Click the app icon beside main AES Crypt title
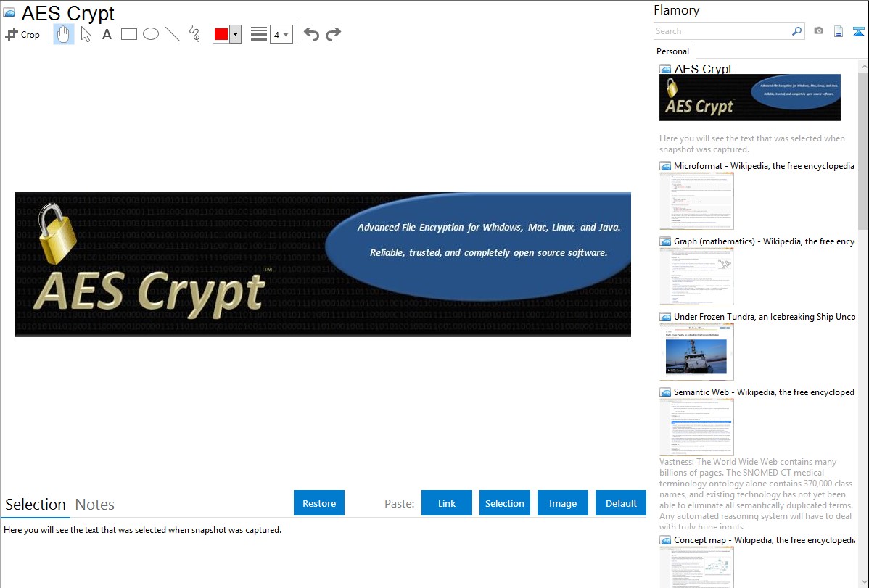The height and width of the screenshot is (588, 869). (9, 12)
